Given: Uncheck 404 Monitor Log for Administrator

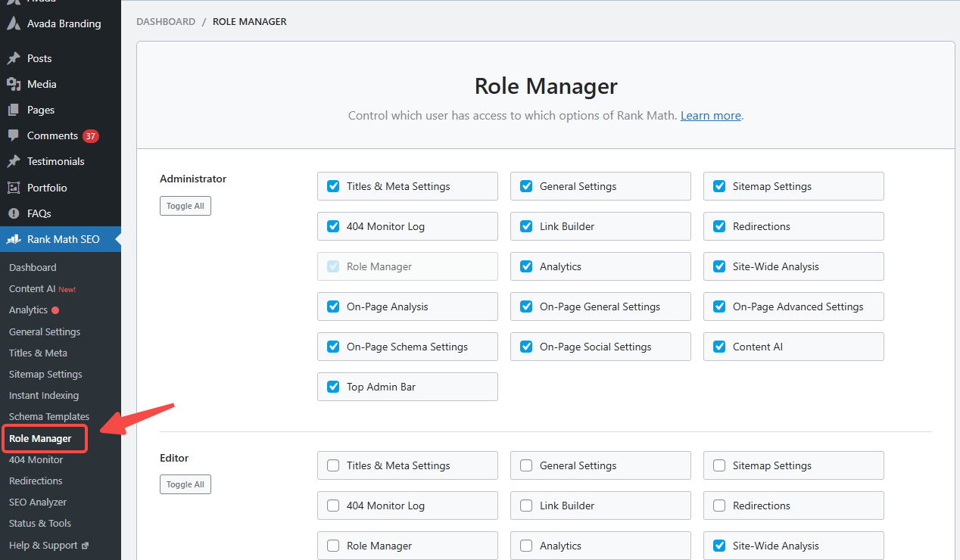Looking at the screenshot, I should tap(333, 226).
